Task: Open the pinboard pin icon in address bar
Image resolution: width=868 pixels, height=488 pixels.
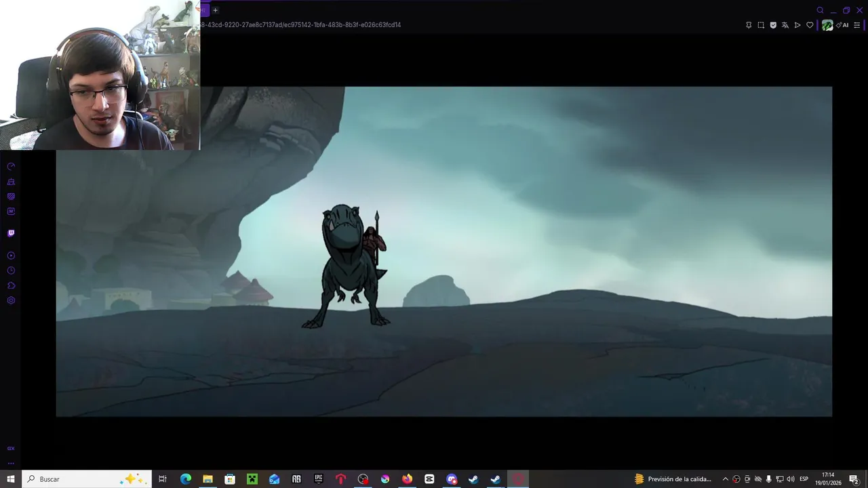Action: [749, 25]
